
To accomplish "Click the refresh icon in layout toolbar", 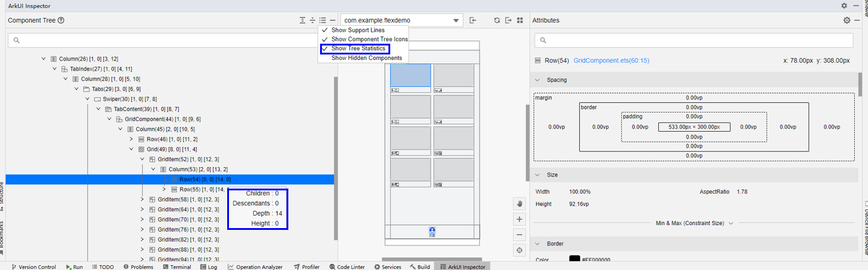I will click(x=497, y=20).
